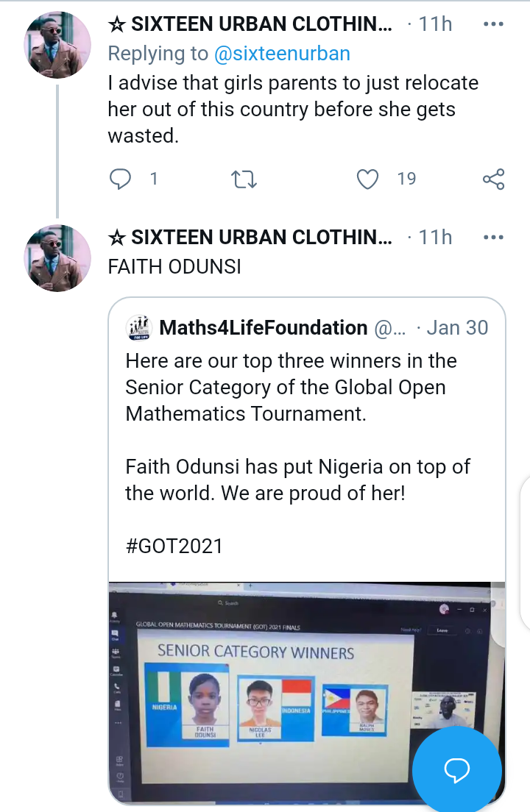Tap the #GOT2021 hashtag
The image size is (530, 812).
[x=174, y=546]
